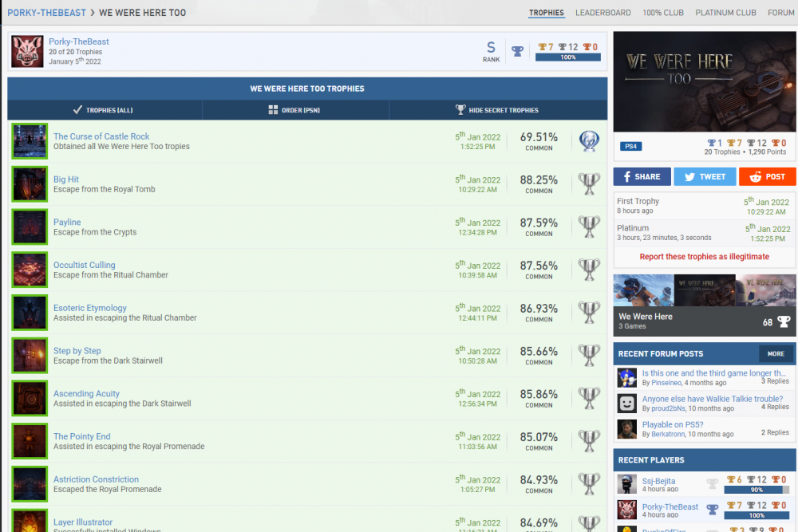
Task: Click the grid icon on the Order (PSN) bar
Action: click(271, 109)
